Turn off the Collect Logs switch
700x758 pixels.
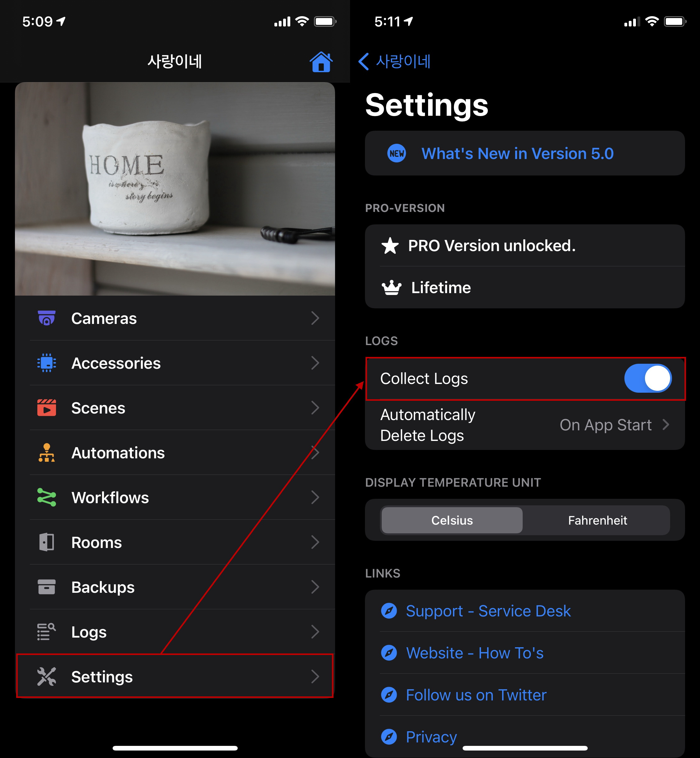click(648, 378)
